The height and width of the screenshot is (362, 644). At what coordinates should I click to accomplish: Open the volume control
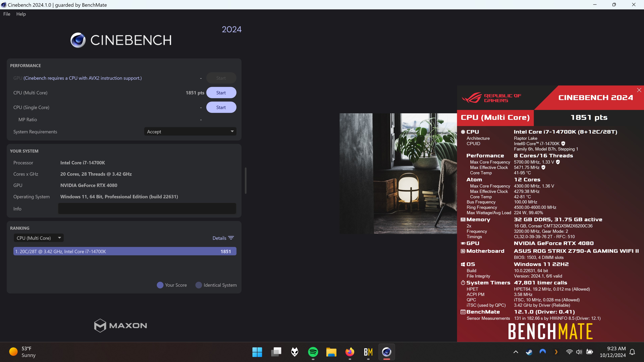tap(579, 352)
